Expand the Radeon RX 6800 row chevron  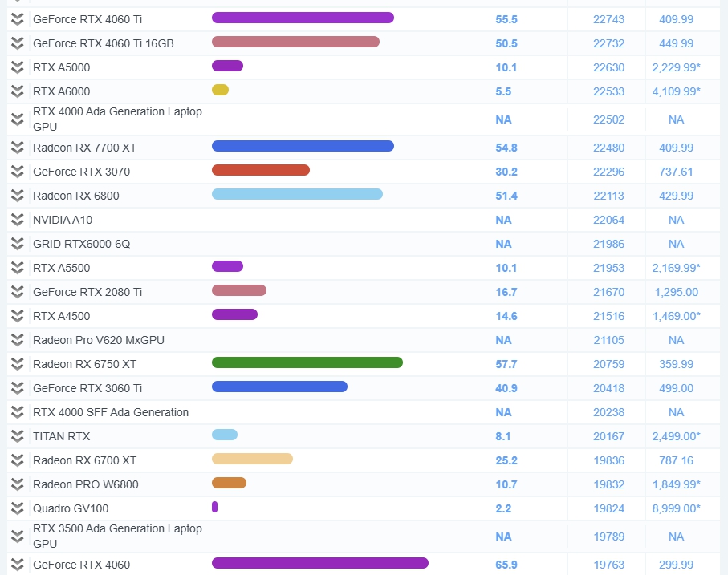[x=17, y=196]
